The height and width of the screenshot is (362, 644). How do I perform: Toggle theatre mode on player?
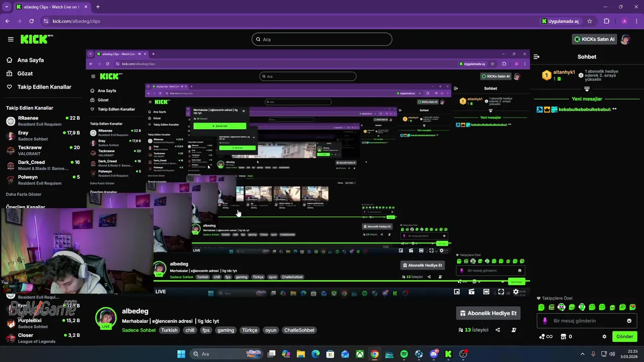(x=486, y=292)
